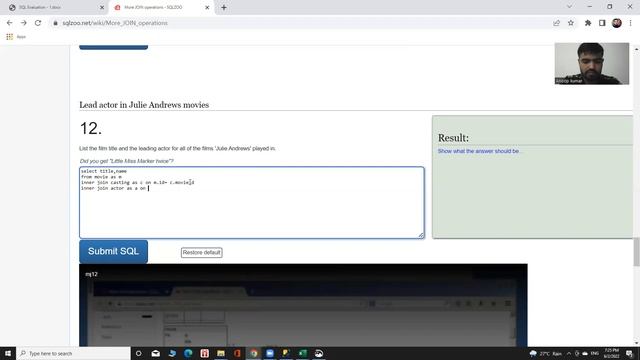Open the browser extensions puzzle icon

click(x=588, y=23)
